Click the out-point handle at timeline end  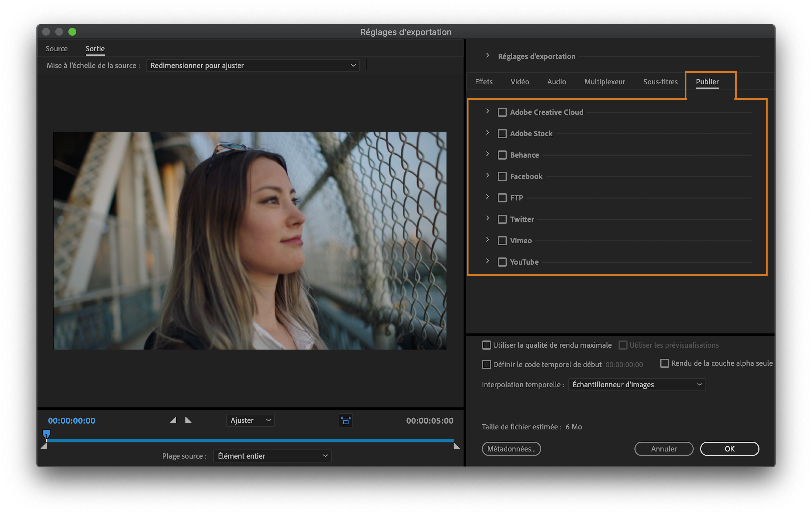click(x=456, y=446)
